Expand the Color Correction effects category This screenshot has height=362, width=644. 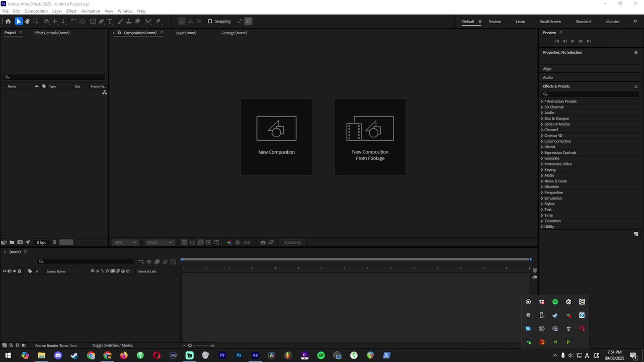542,141
